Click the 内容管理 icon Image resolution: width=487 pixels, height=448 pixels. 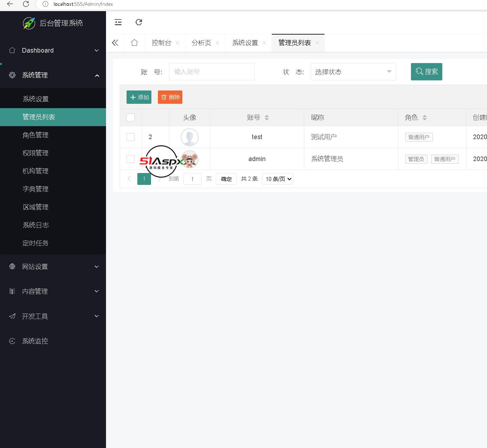point(12,291)
